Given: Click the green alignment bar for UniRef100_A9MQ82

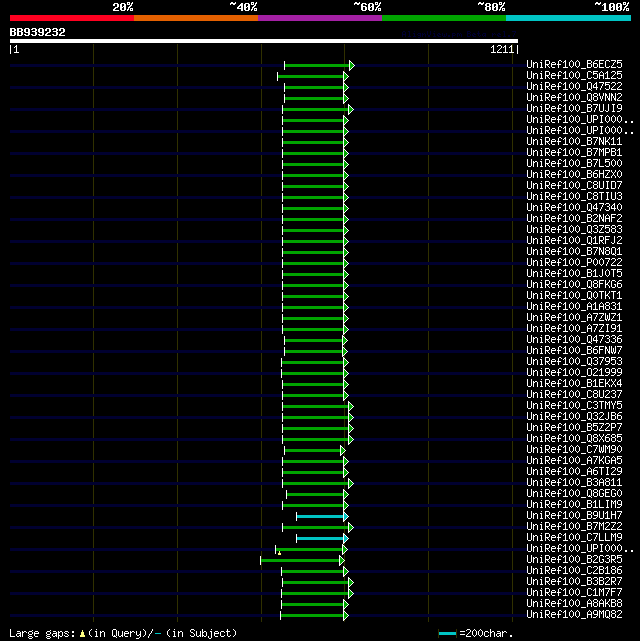Looking at the screenshot, I should (314, 616).
